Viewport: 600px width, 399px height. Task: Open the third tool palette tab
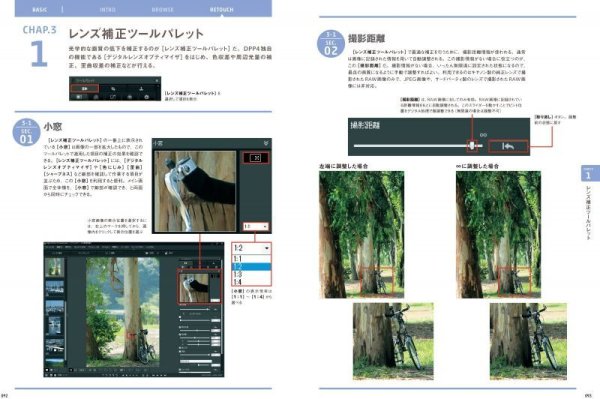[141, 88]
